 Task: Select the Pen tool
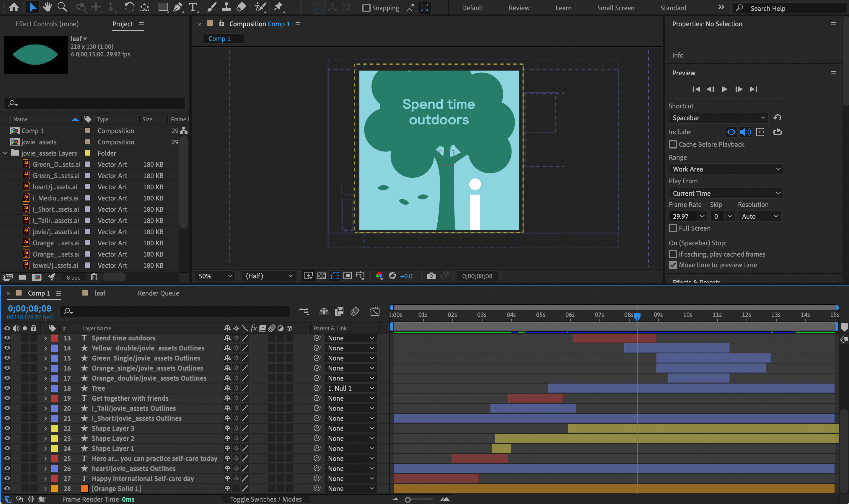pos(177,7)
